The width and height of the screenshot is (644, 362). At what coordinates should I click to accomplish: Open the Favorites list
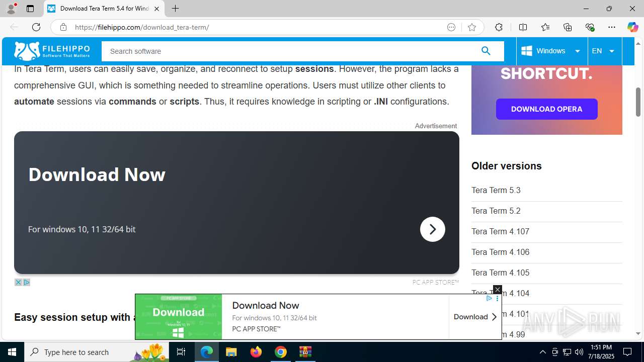click(x=545, y=27)
